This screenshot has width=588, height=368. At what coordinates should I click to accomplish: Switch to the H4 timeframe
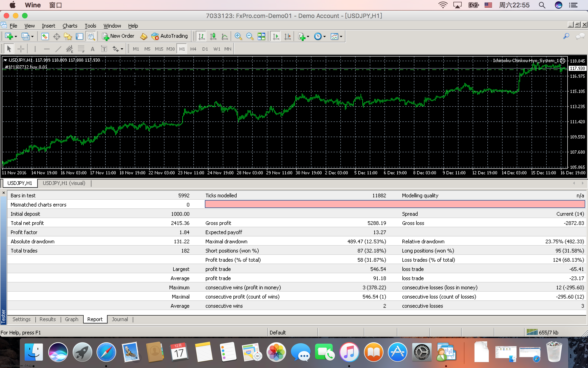coord(193,49)
